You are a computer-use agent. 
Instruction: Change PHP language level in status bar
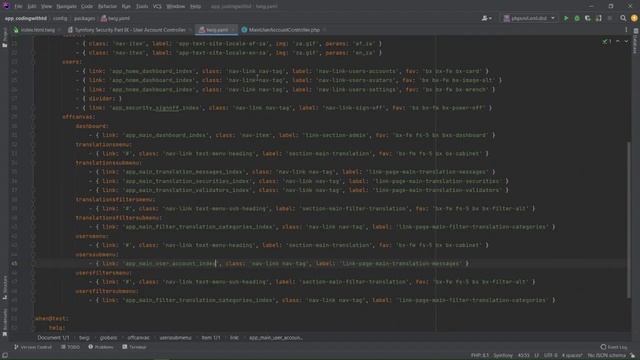[480, 356]
